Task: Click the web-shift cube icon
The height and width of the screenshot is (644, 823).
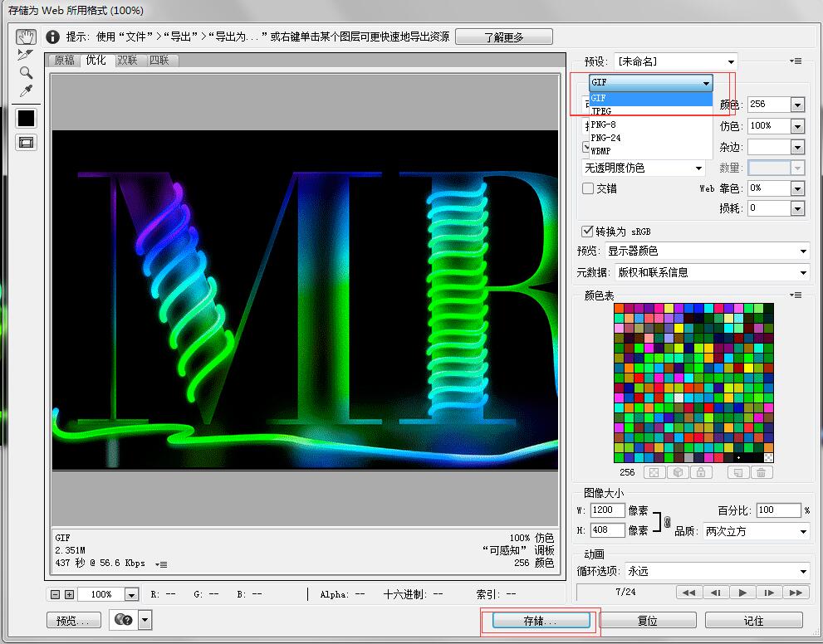Action: click(678, 472)
